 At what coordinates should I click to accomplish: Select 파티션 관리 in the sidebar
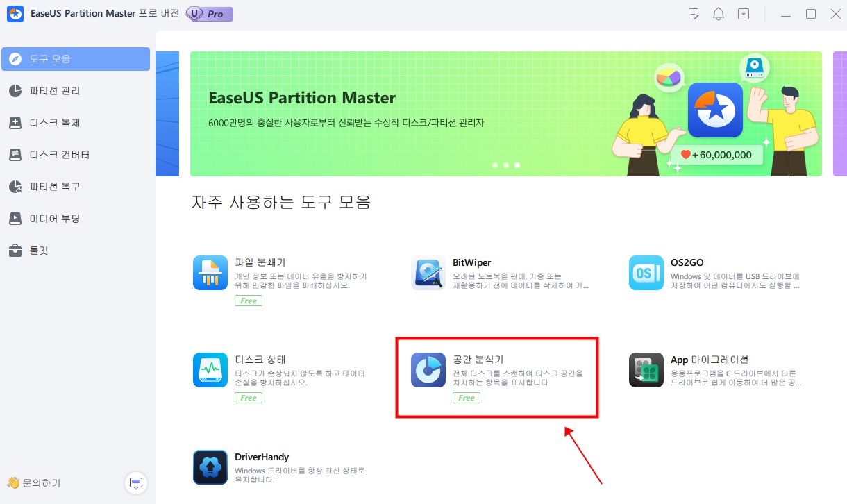coord(54,91)
